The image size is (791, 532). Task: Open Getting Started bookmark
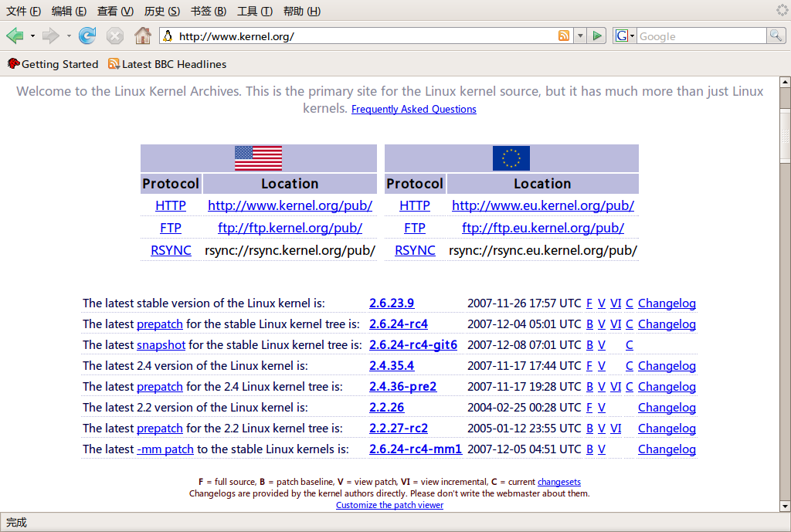click(x=53, y=64)
